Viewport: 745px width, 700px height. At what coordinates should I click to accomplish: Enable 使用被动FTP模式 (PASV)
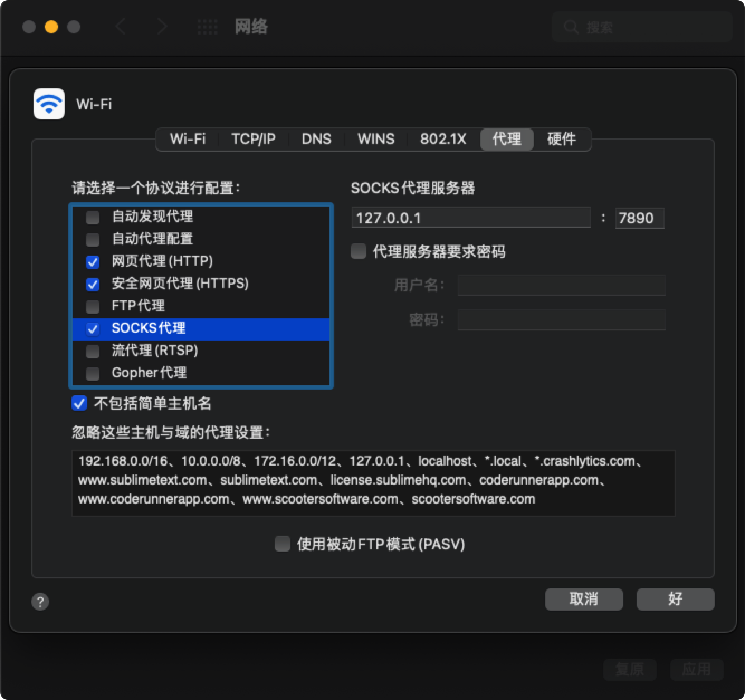[x=282, y=544]
